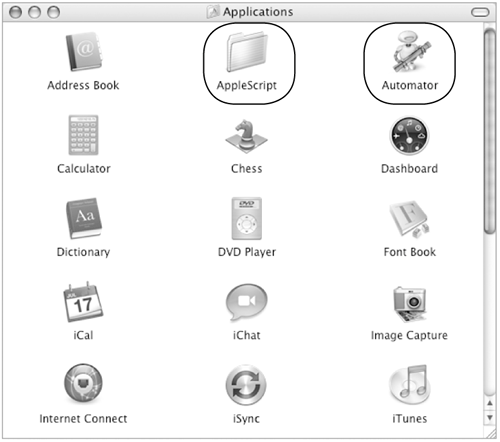This screenshot has width=500, height=442.
Task: Choose the Dashboard gauge icon
Action: point(409,135)
